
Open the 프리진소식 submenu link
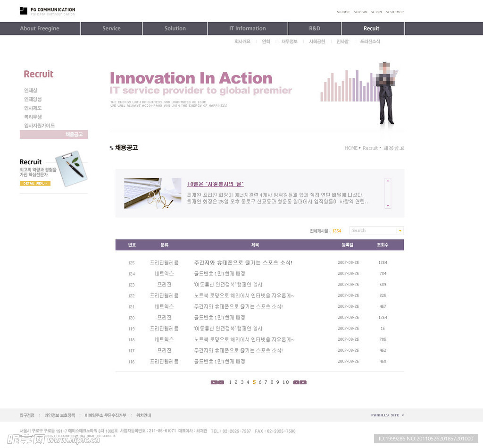pos(370,42)
